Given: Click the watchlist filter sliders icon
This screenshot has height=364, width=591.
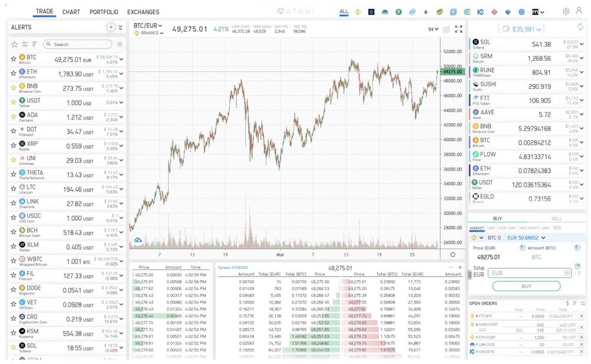Looking at the screenshot, I should pos(25,44).
